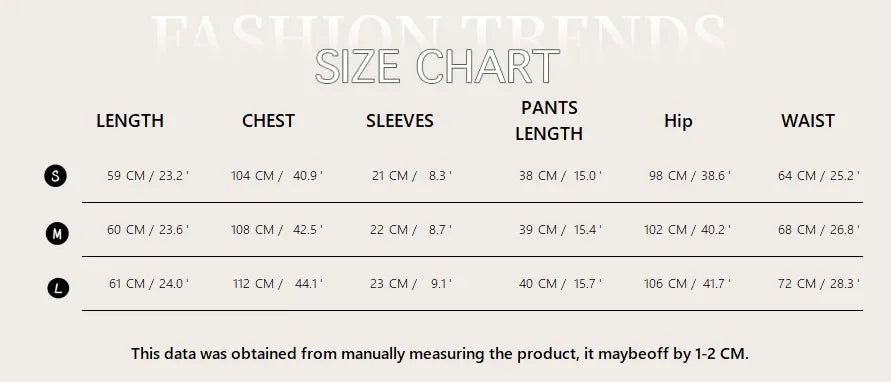The image size is (891, 382).
Task: Select the 22 CM / 8.7 sleeves value
Action: [411, 230]
